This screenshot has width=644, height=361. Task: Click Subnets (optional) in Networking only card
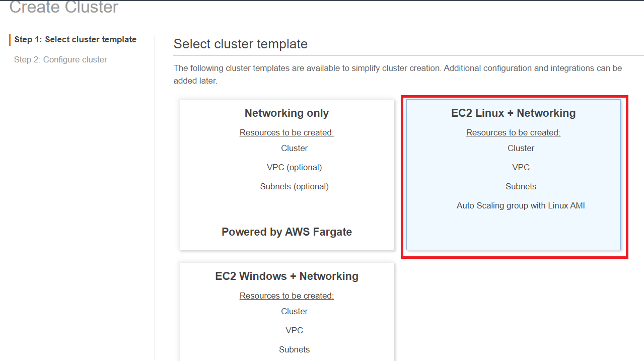point(295,186)
